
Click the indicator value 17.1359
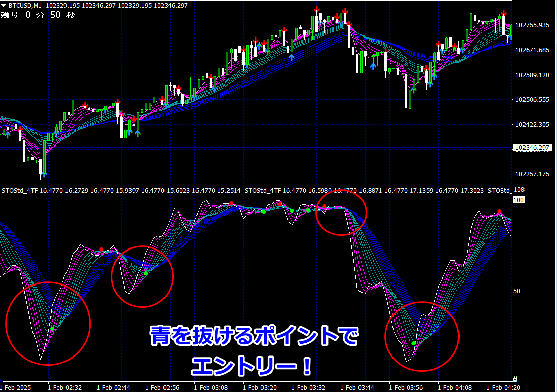pos(421,191)
